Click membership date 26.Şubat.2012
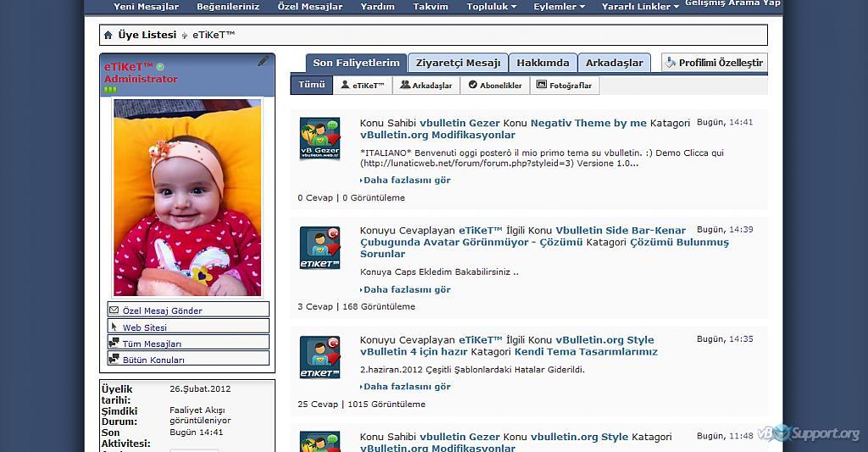Screen dimensions: 868x452 point(200,389)
